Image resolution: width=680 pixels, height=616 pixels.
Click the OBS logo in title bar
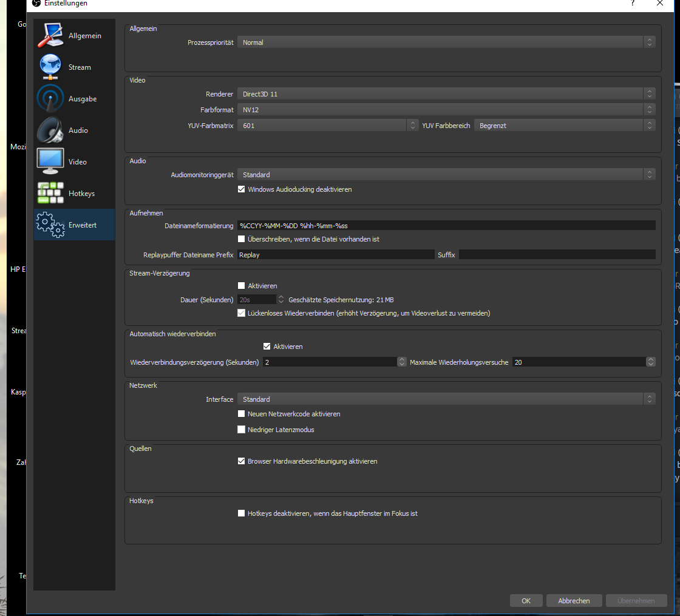[x=36, y=4]
